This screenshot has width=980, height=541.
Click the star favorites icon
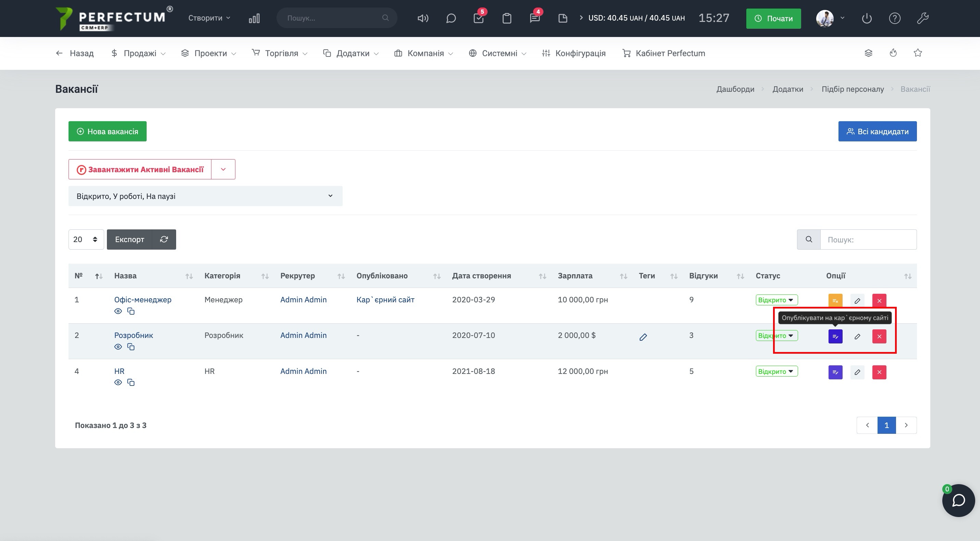coord(918,53)
